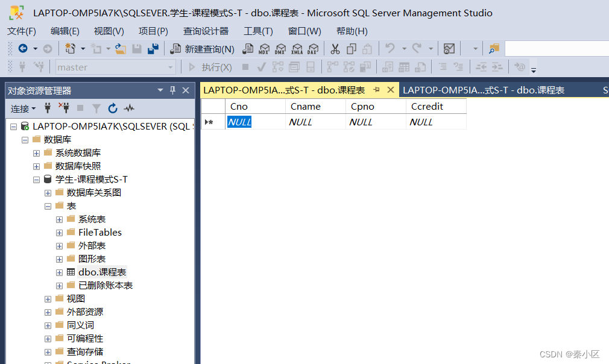Select the 已删除账本表 folder
Screen dimensions: 609x364
click(x=106, y=286)
